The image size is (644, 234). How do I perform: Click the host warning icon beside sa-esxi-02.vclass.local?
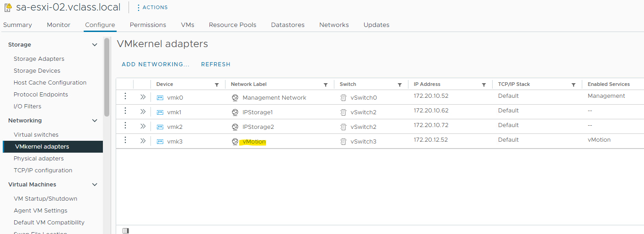[8, 7]
